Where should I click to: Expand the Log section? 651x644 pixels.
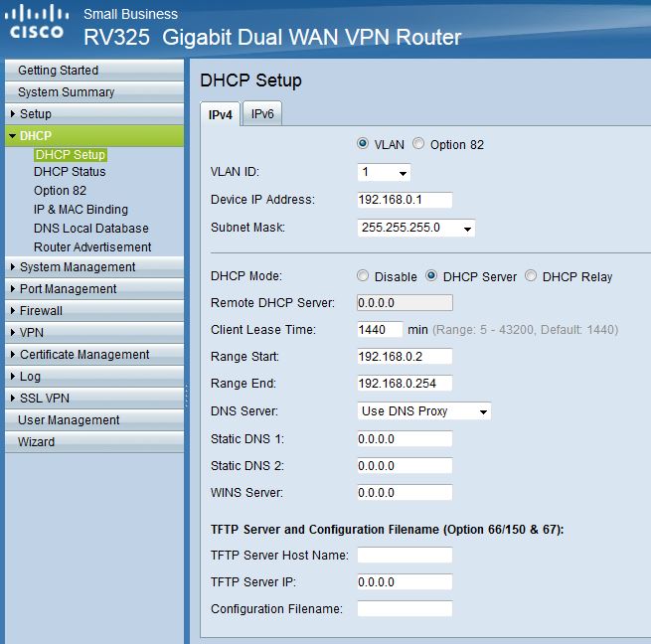pos(94,377)
